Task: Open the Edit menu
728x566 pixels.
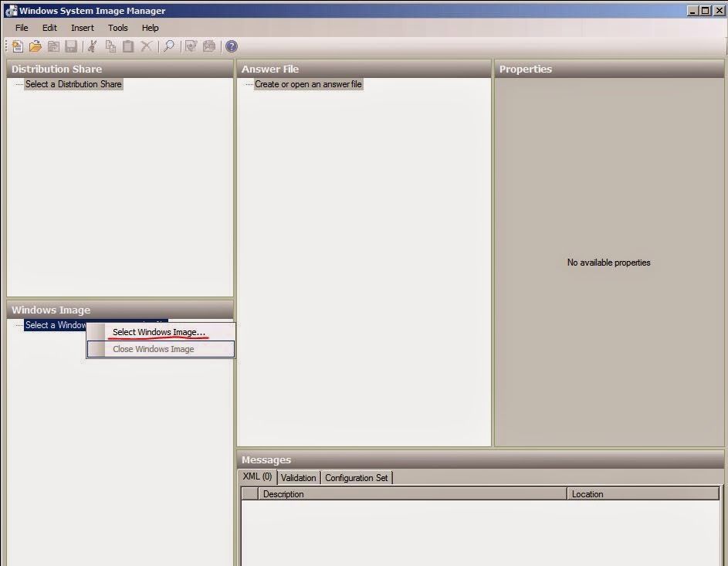Action: (x=49, y=28)
